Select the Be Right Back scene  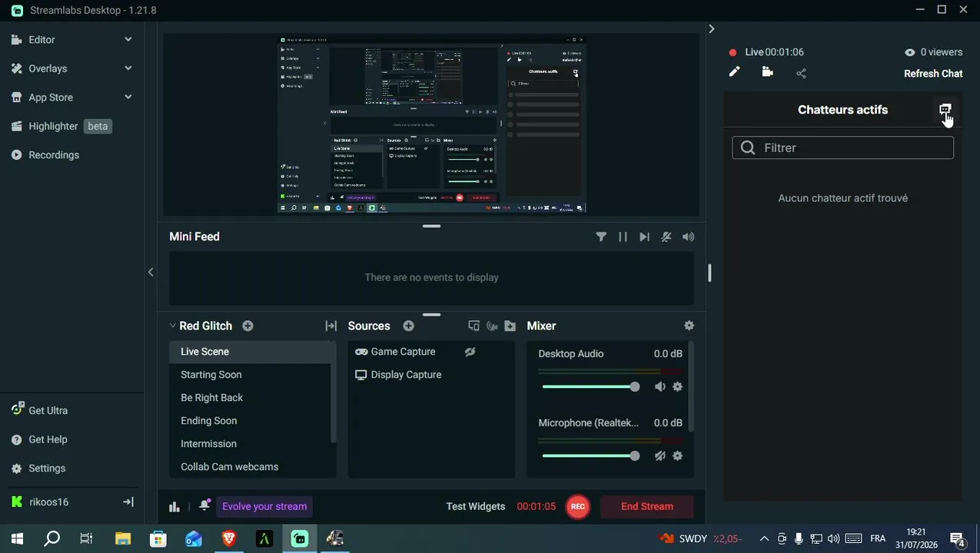tap(250, 398)
